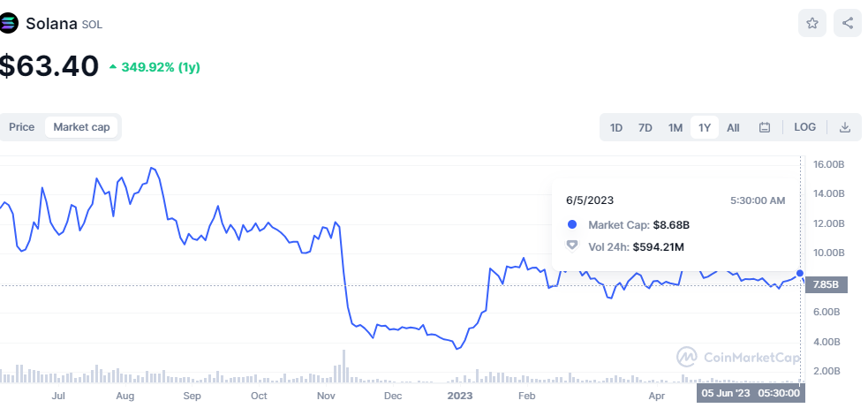Screen dimensions: 868x408
Task: Click the 2.00B axis label
Action: pyautogui.click(x=828, y=371)
